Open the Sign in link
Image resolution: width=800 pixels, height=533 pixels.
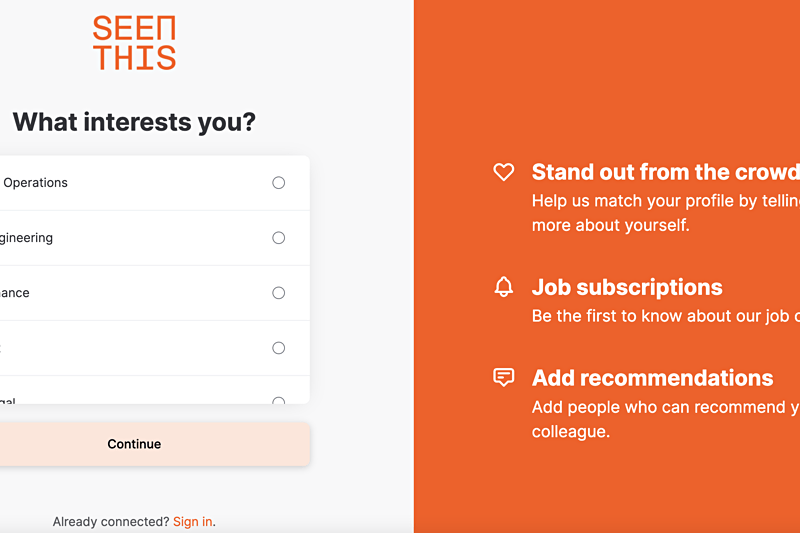[192, 521]
